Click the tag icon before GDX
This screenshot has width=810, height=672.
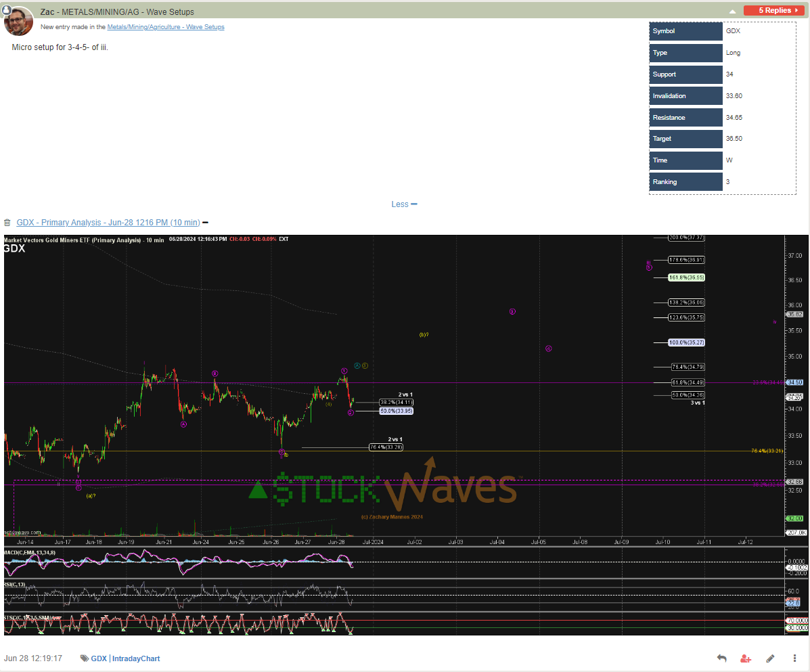click(85, 658)
